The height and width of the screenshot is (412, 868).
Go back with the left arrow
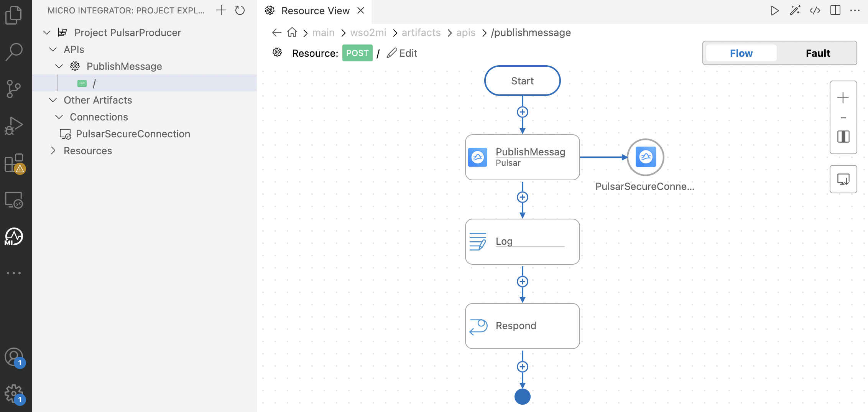click(x=276, y=33)
